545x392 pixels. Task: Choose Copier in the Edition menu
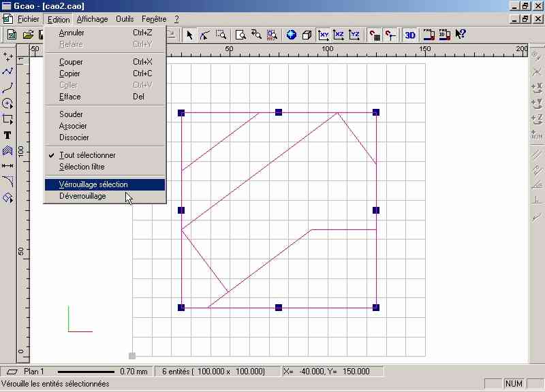(x=105, y=73)
